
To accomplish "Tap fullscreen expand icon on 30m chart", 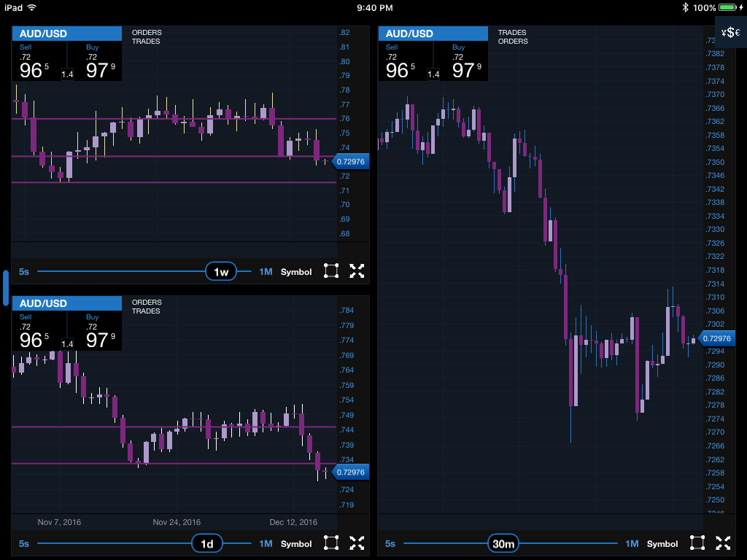I will tap(723, 542).
